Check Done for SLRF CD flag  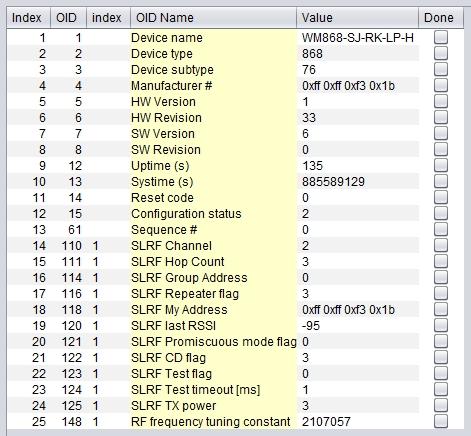(x=441, y=357)
